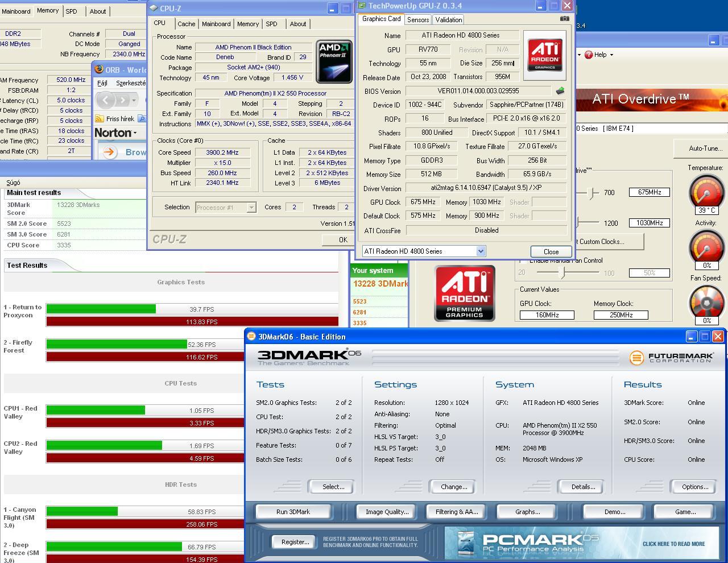Viewport: 728px width, 563px height.
Task: Open the Memory tab in front CPU-Z
Action: pos(248,24)
